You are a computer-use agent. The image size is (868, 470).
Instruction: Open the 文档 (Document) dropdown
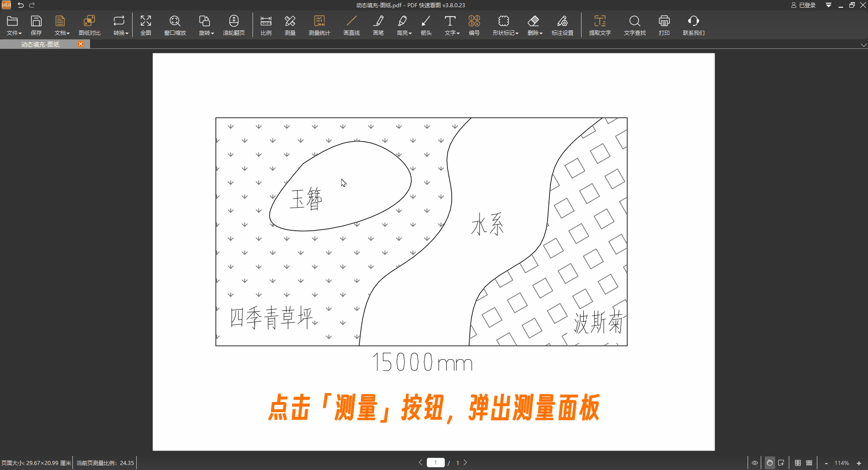point(62,25)
